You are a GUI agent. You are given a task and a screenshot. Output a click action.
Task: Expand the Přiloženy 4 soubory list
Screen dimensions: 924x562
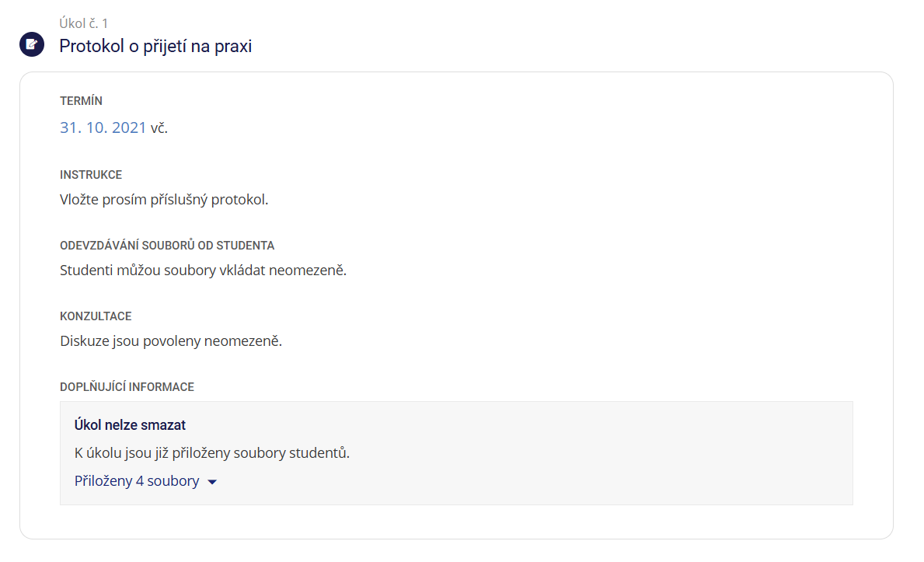pos(137,481)
